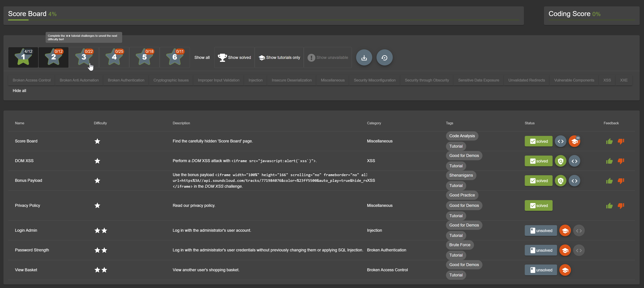The height and width of the screenshot is (288, 644).
Task: Open Score Board coding challenge icon
Action: click(x=561, y=141)
